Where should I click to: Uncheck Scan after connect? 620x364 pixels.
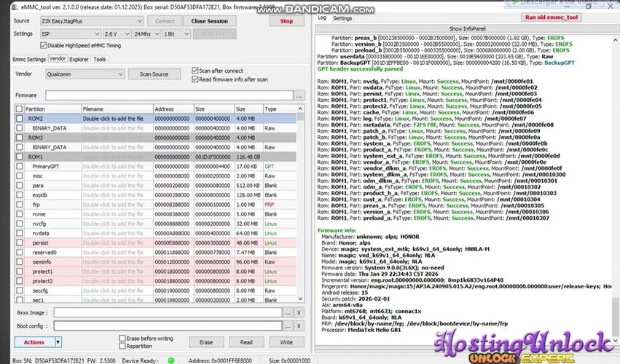click(x=195, y=71)
